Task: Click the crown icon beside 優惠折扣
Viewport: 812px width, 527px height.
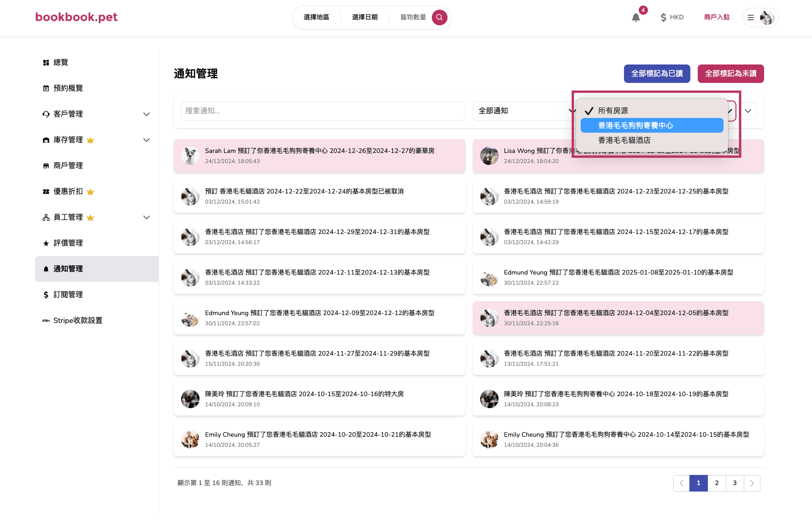Action: [x=90, y=192]
